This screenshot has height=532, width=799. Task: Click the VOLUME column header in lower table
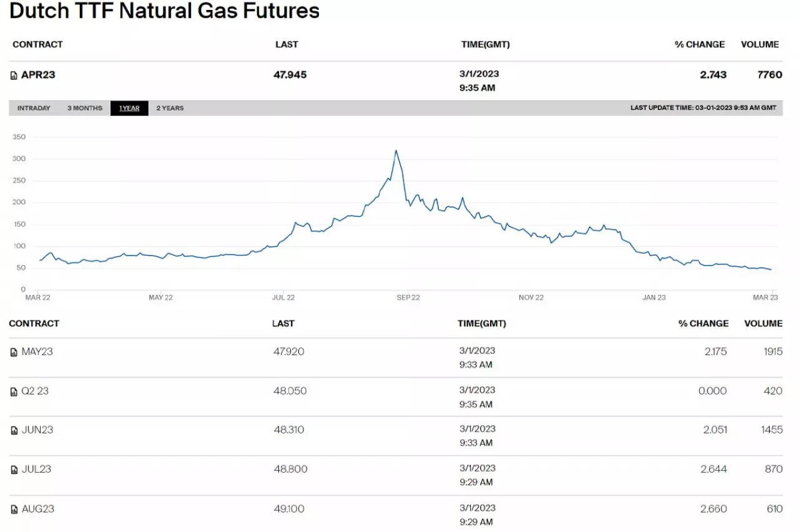(x=763, y=324)
